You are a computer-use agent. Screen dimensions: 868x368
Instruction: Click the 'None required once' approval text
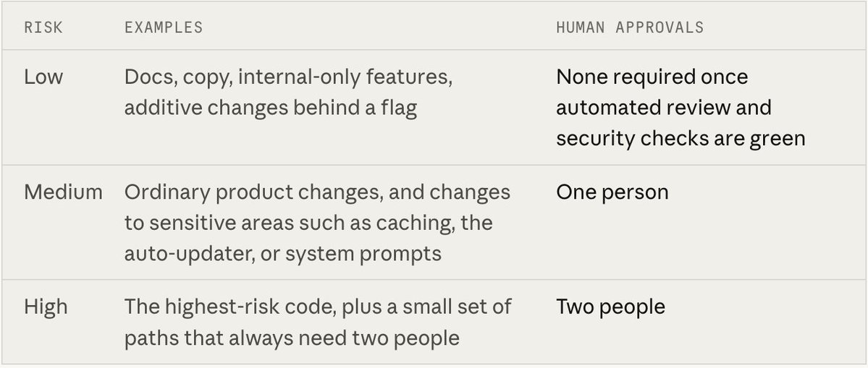pos(652,77)
